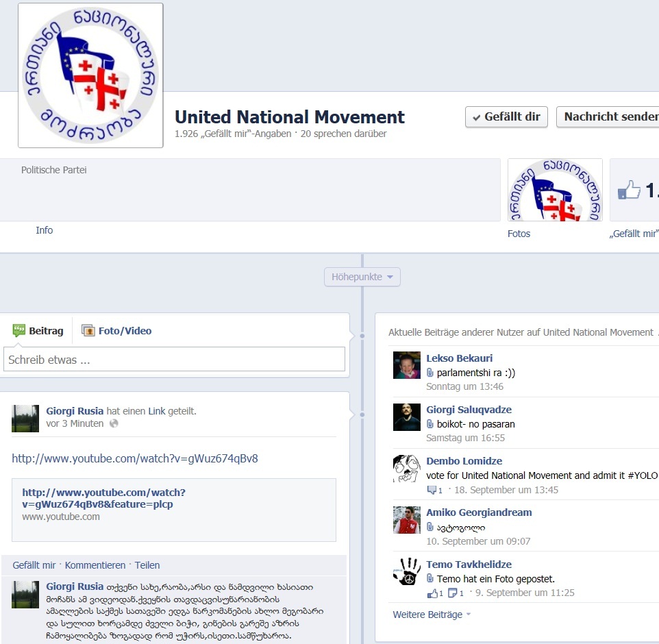Click the comment count icon on Dembo's post

click(432, 490)
